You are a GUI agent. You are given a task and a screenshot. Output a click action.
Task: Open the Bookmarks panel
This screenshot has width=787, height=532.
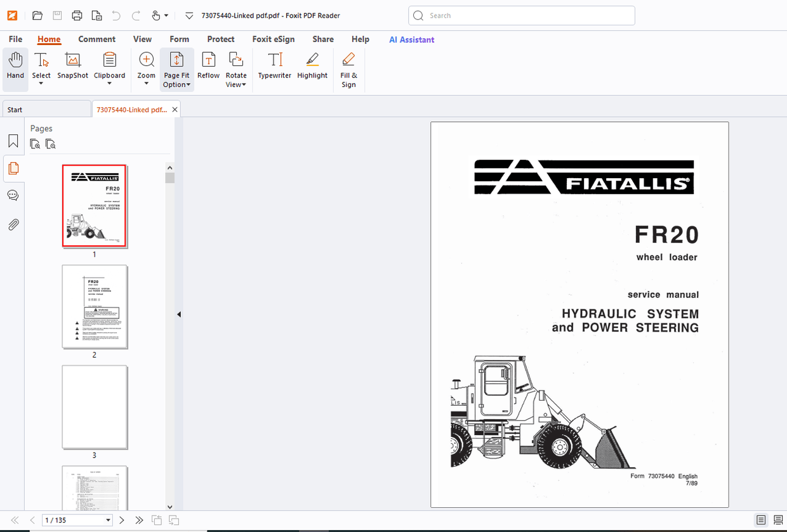(x=13, y=141)
